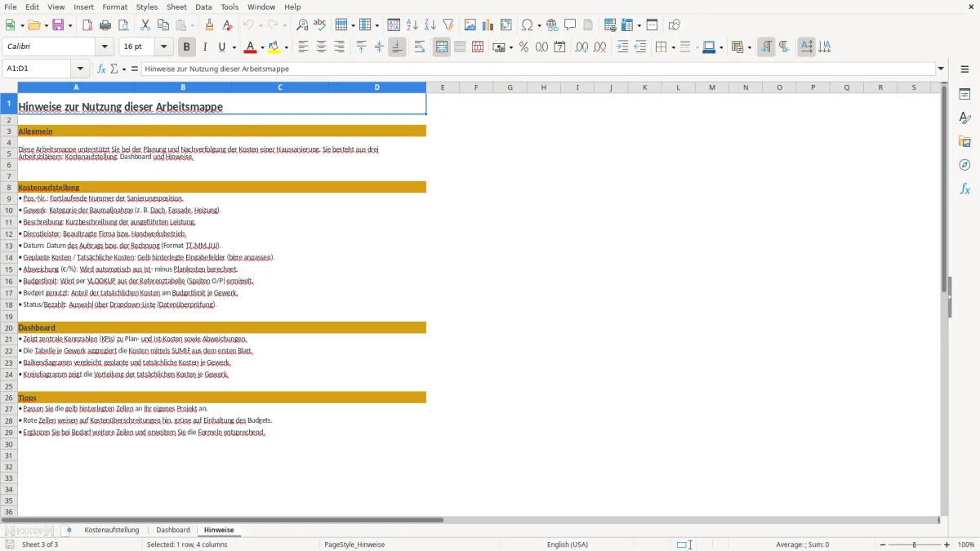Click the 100% zoom level

tap(966, 544)
